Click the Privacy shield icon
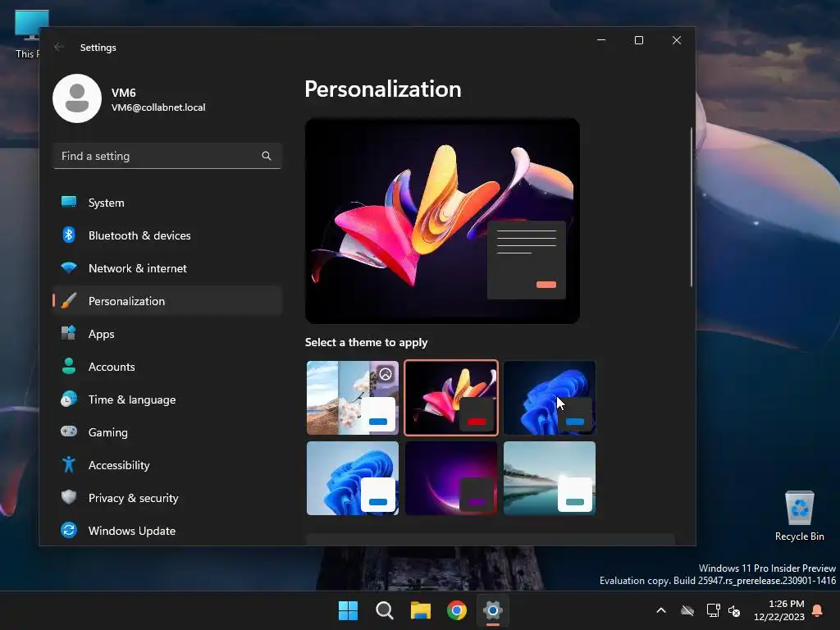The width and height of the screenshot is (840, 630). coord(69,497)
